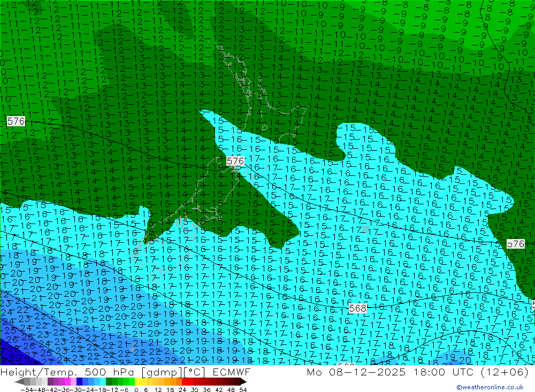
Task: Open the weatheronline.co.uk copyright link
Action: (490, 388)
